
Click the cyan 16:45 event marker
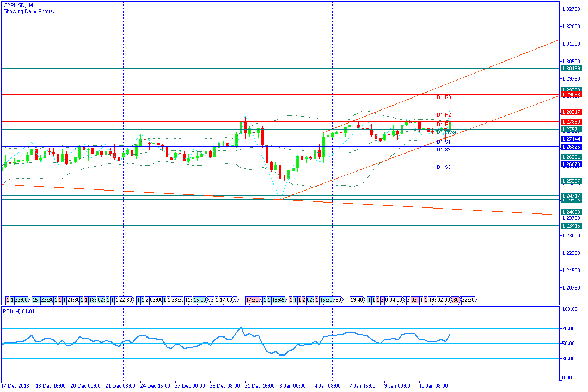pyautogui.click(x=279, y=300)
